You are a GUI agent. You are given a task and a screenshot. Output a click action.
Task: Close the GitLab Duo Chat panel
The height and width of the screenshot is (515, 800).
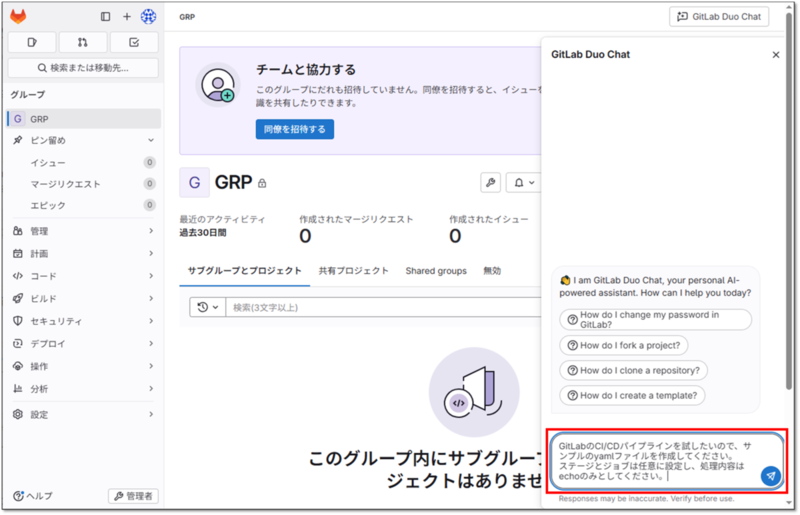click(x=776, y=55)
